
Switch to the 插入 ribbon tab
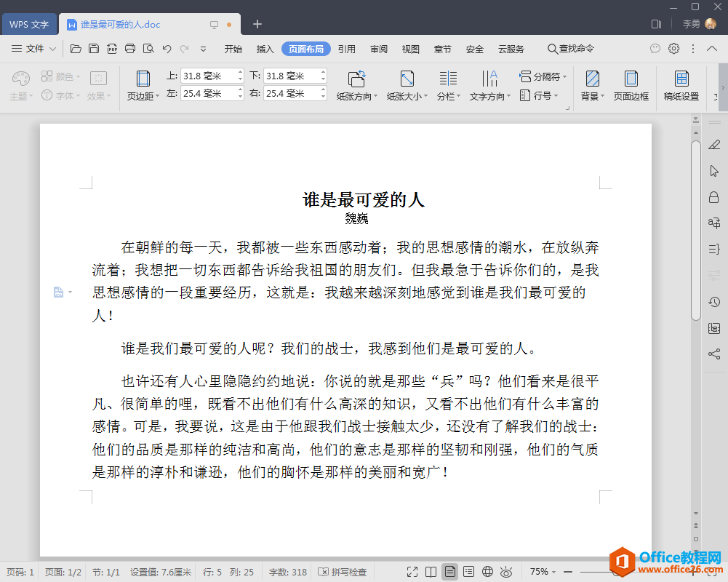point(265,49)
